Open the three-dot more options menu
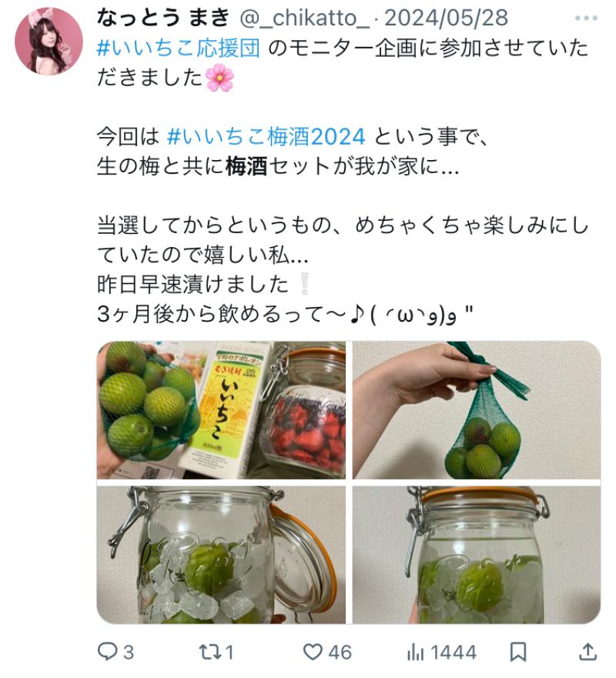 tap(586, 18)
